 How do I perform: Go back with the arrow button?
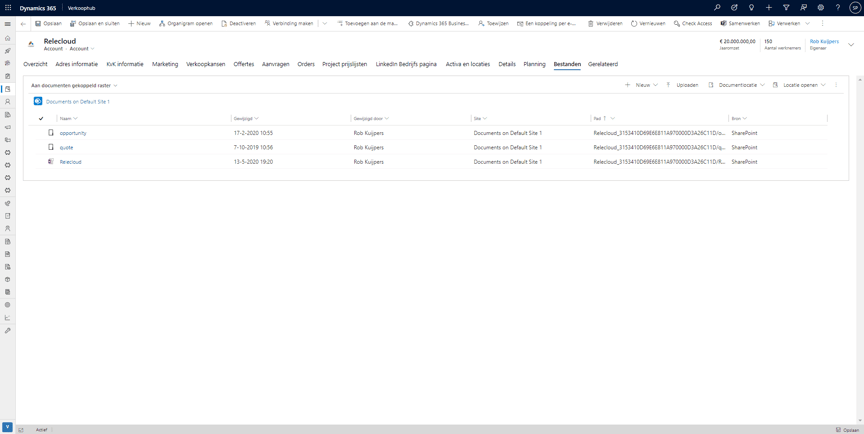(23, 24)
